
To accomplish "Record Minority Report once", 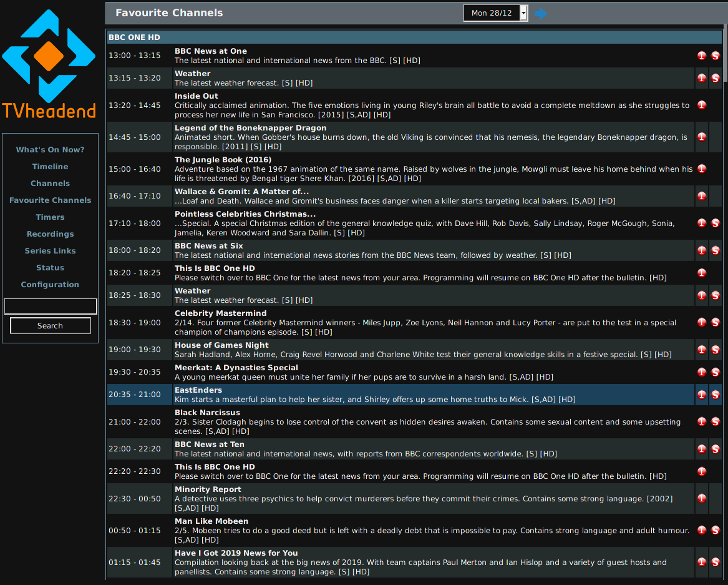I will click(702, 499).
